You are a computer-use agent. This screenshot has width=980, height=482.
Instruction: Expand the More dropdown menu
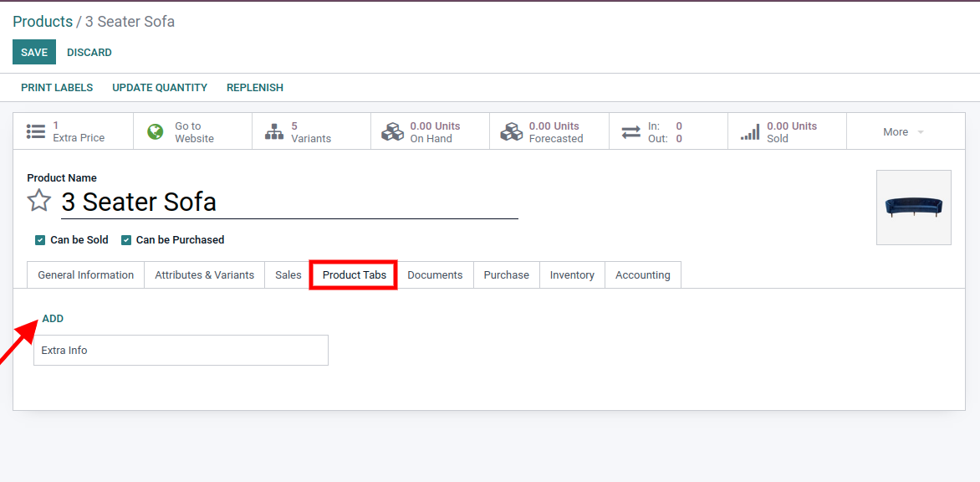[x=903, y=132]
